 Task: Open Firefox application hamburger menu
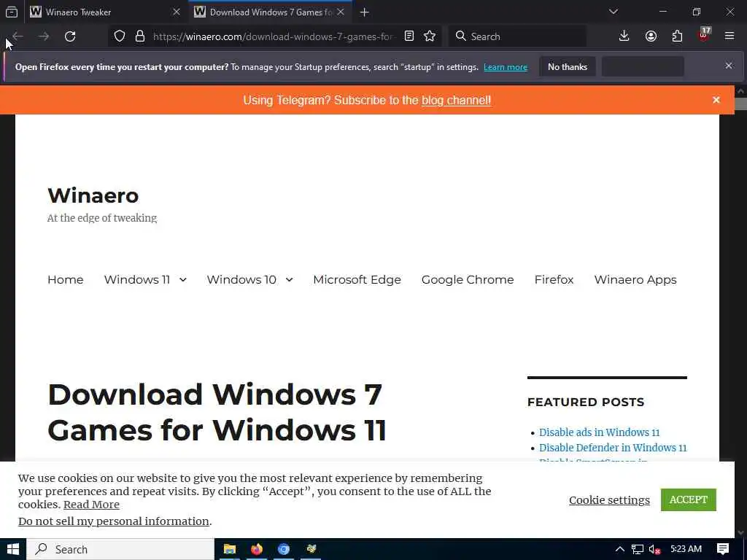click(729, 36)
